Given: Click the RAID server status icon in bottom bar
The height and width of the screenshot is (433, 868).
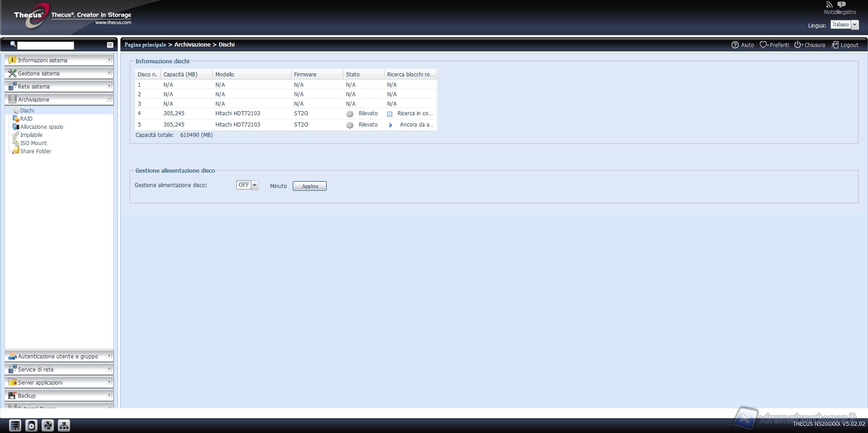Looking at the screenshot, I should (15, 425).
